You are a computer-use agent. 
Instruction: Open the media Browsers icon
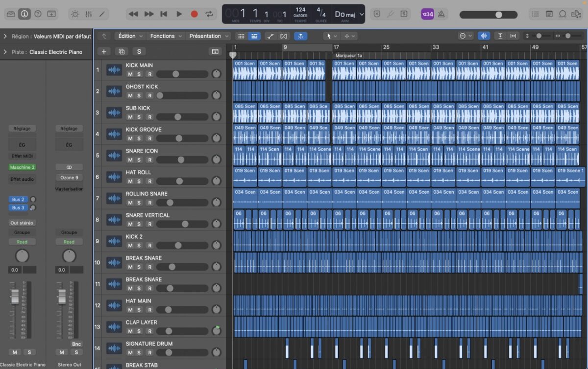pyautogui.click(x=576, y=14)
